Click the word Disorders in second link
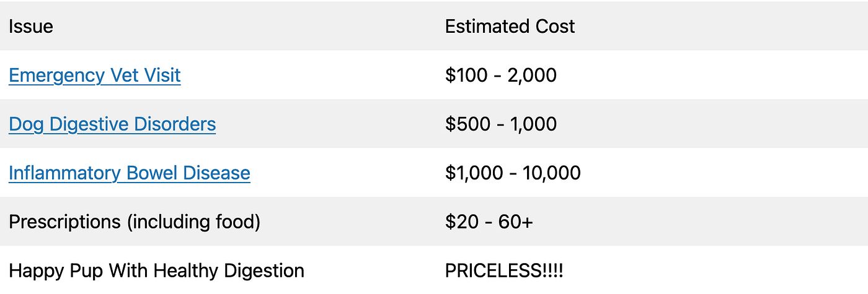Image resolution: width=868 pixels, height=294 pixels. click(175, 124)
